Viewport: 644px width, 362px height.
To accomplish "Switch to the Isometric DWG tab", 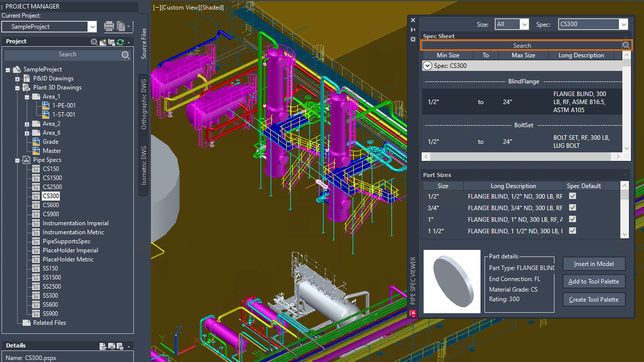I will 143,165.
